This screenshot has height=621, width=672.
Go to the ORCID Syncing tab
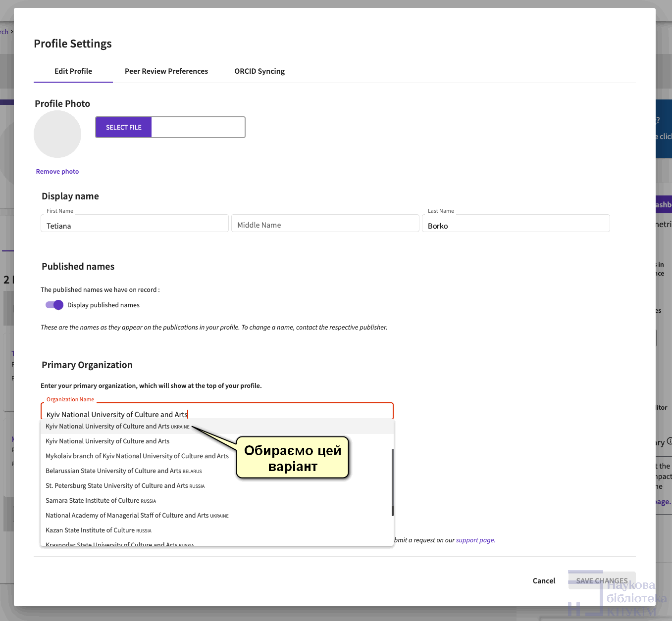[259, 71]
